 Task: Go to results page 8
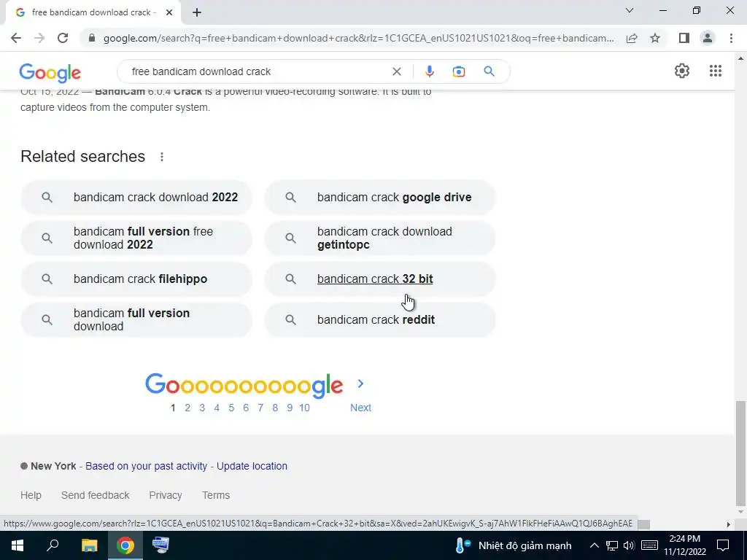coord(275,408)
